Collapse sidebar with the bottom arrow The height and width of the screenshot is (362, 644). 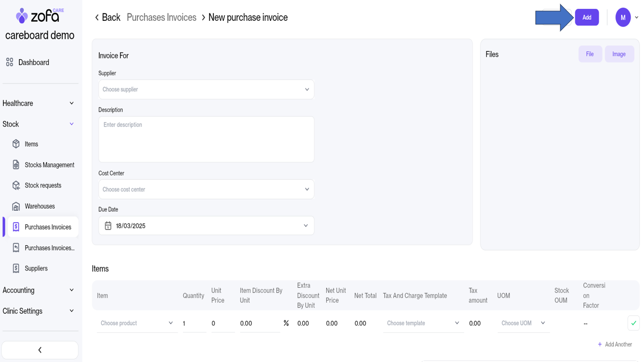[x=40, y=350]
